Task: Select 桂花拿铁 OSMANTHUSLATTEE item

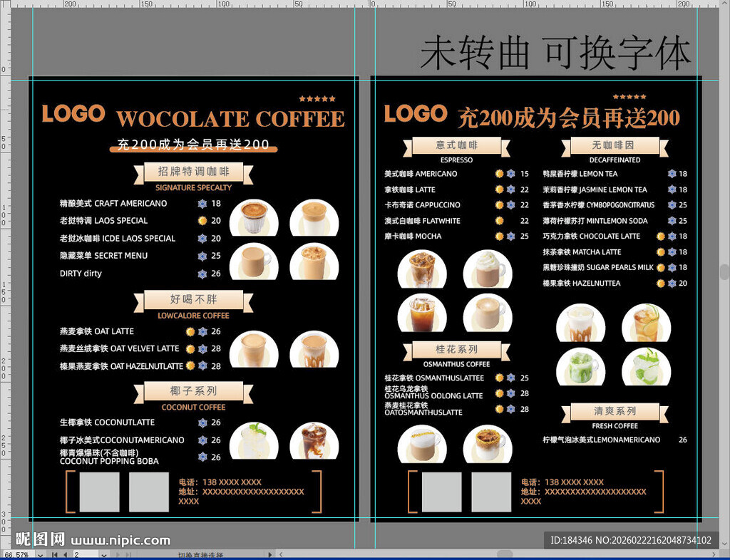Action: point(434,378)
